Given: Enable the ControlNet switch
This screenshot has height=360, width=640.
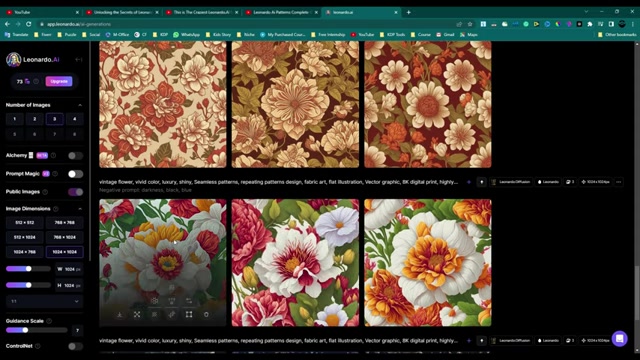Looking at the screenshot, I should (76, 346).
